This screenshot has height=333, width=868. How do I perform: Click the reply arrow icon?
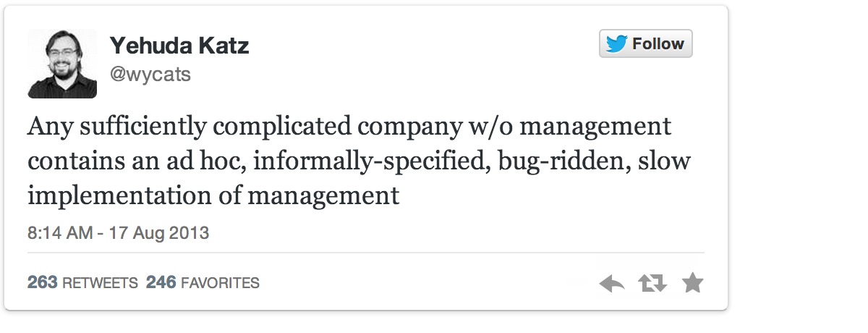click(x=612, y=283)
